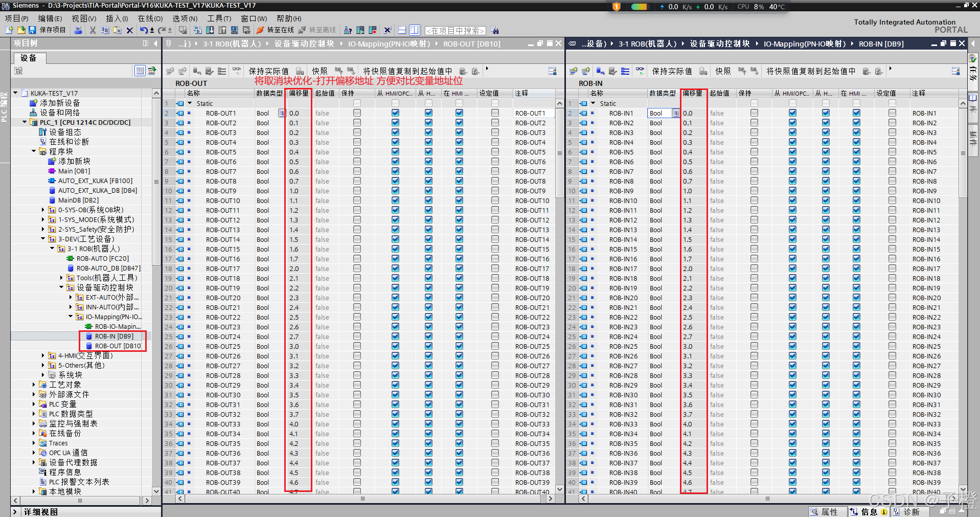
Task: Click the split editor vertically icon
Action: coord(415,30)
